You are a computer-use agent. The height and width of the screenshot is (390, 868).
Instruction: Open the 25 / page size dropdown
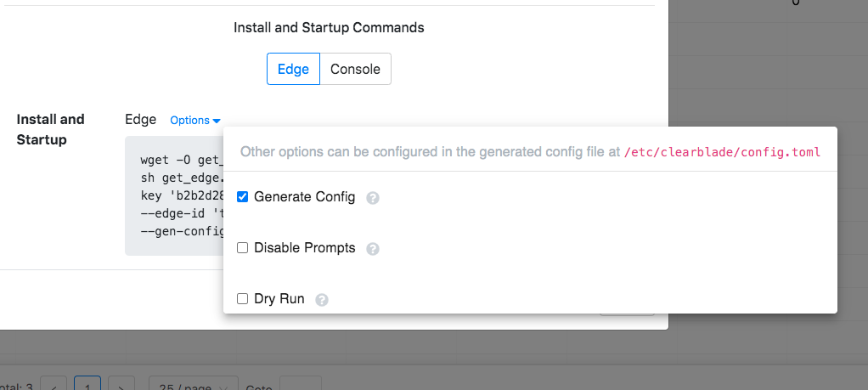point(188,385)
